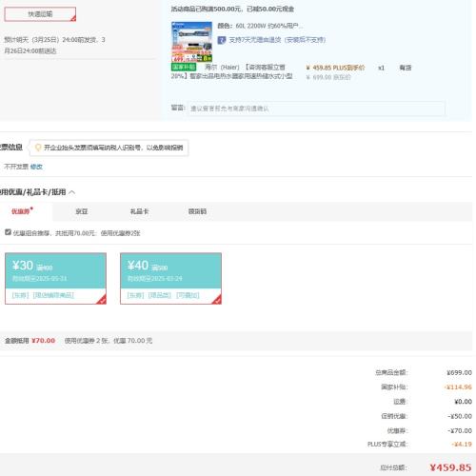Click the red checkmark on ¥40 coupon corner
This screenshot has height=476, width=476.
click(x=217, y=300)
